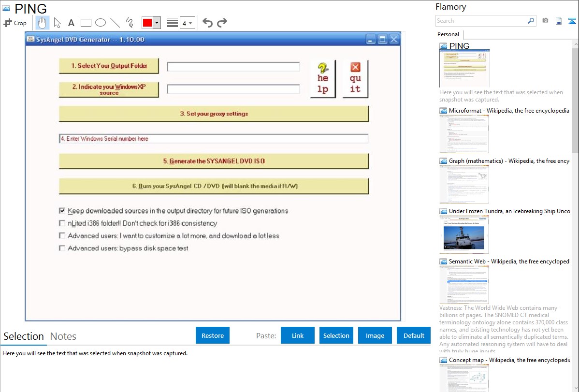Pick the rectangle shape tool
Screen dimensions: 579x392
click(86, 23)
